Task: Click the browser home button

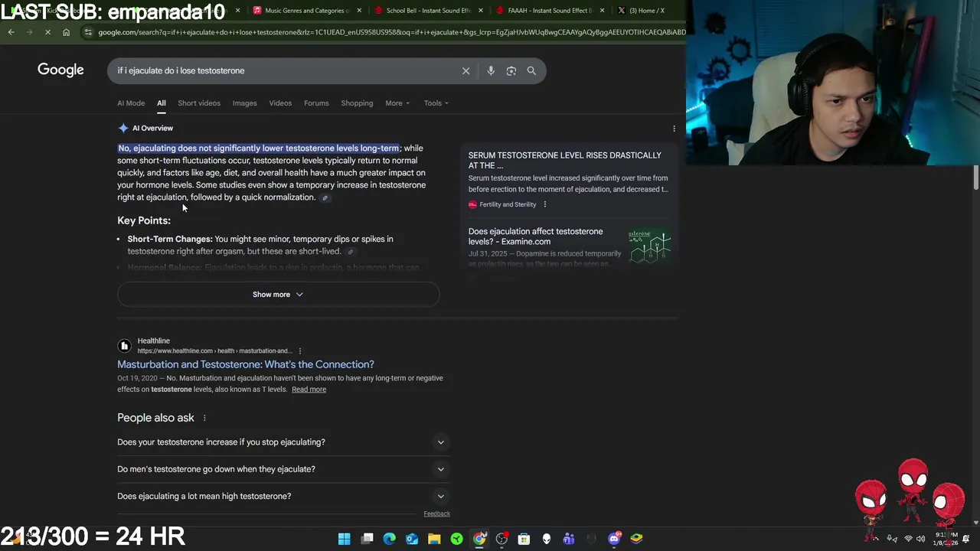Action: point(67,32)
